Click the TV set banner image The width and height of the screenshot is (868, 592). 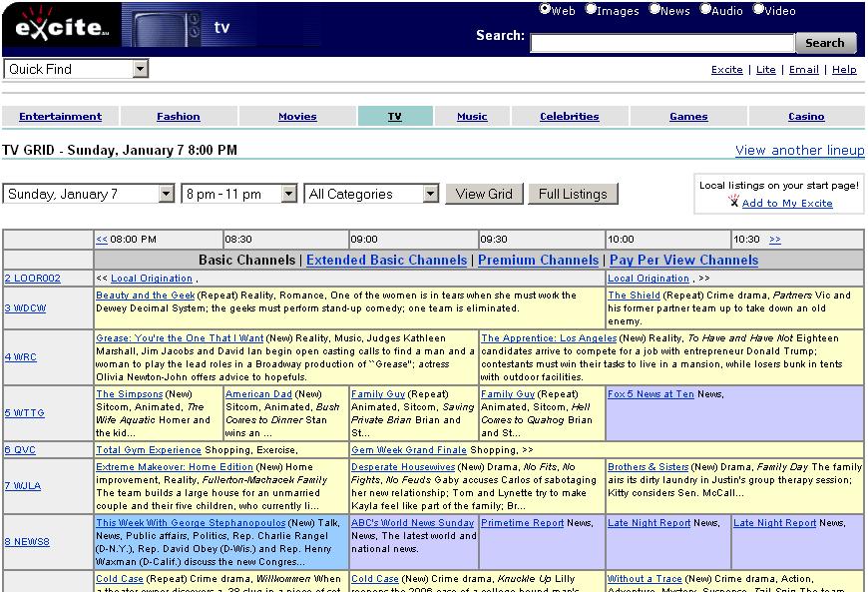click(168, 28)
